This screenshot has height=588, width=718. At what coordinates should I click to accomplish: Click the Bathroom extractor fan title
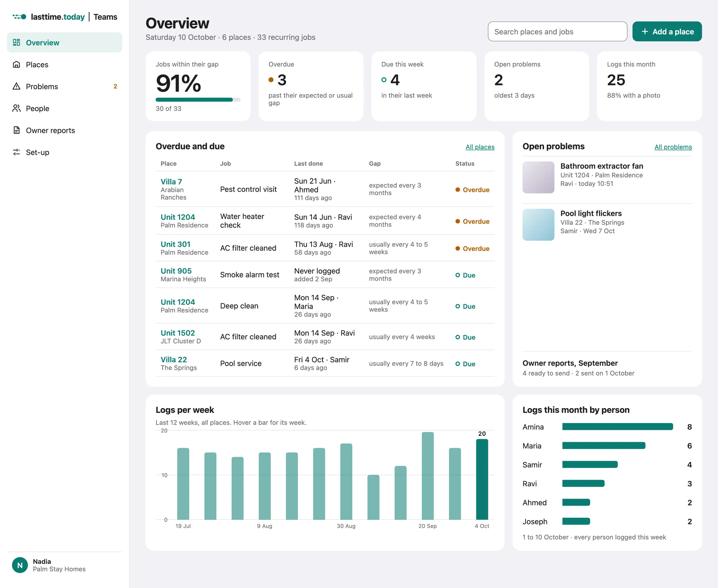601,166
